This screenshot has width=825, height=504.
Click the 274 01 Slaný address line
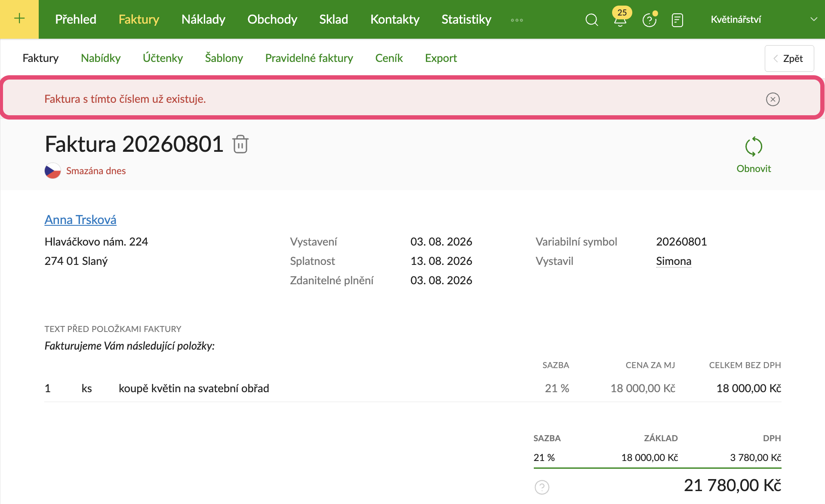click(x=76, y=261)
